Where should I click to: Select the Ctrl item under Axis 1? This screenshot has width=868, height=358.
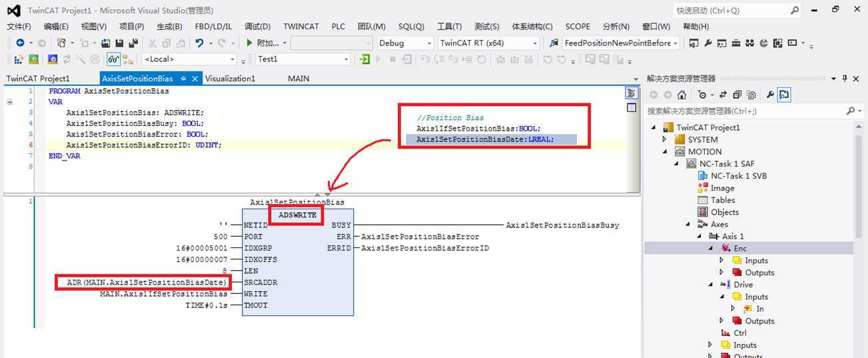point(739,333)
